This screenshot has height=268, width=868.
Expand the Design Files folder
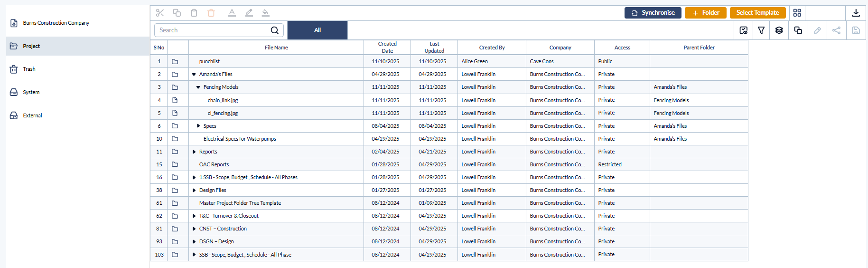pyautogui.click(x=194, y=191)
